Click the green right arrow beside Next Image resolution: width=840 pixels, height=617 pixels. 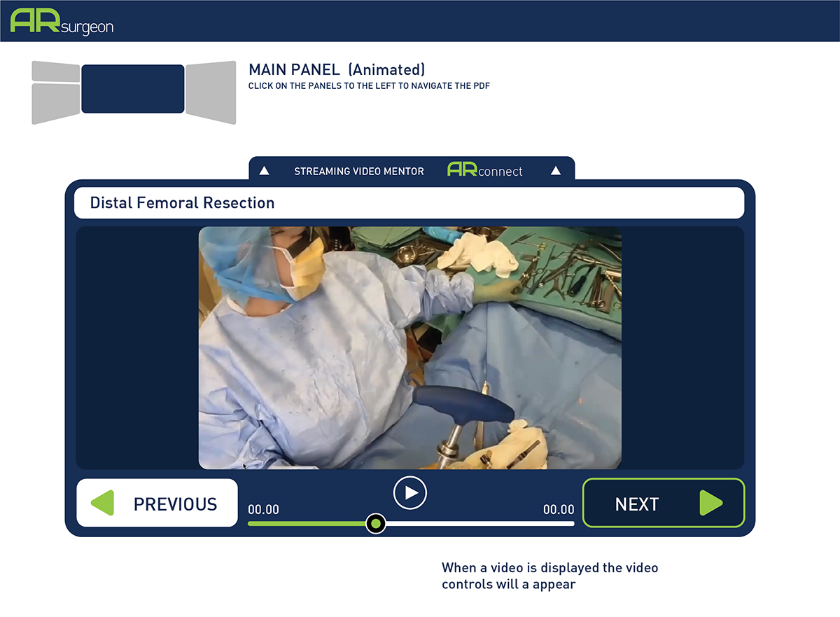pos(710,504)
